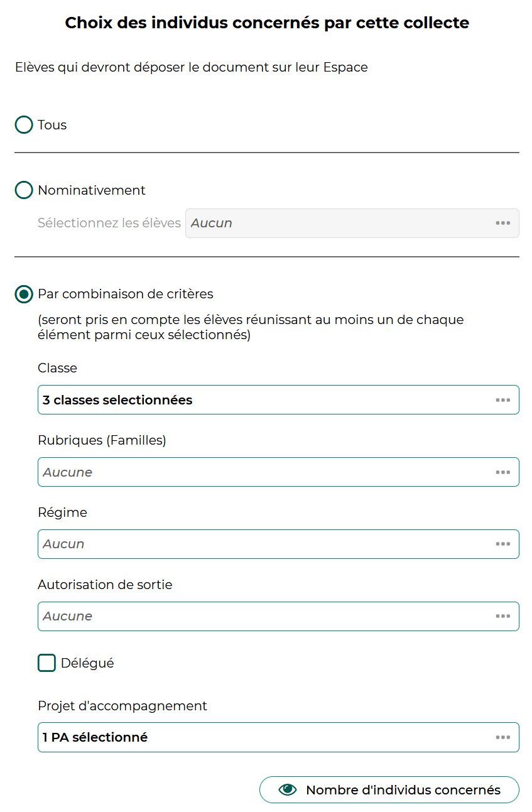Click ellipsis icon in Rubriques (Familles) field
The width and height of the screenshot is (532, 812).
click(x=502, y=472)
